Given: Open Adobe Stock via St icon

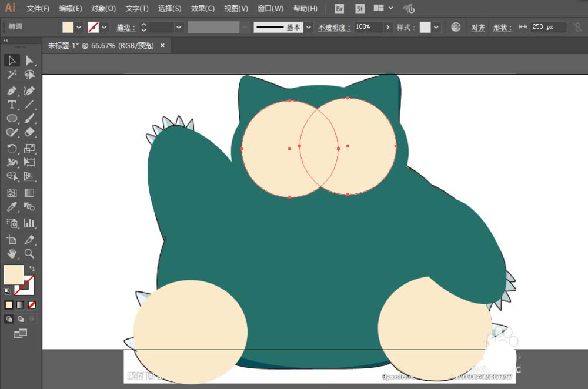Looking at the screenshot, I should point(360,8).
